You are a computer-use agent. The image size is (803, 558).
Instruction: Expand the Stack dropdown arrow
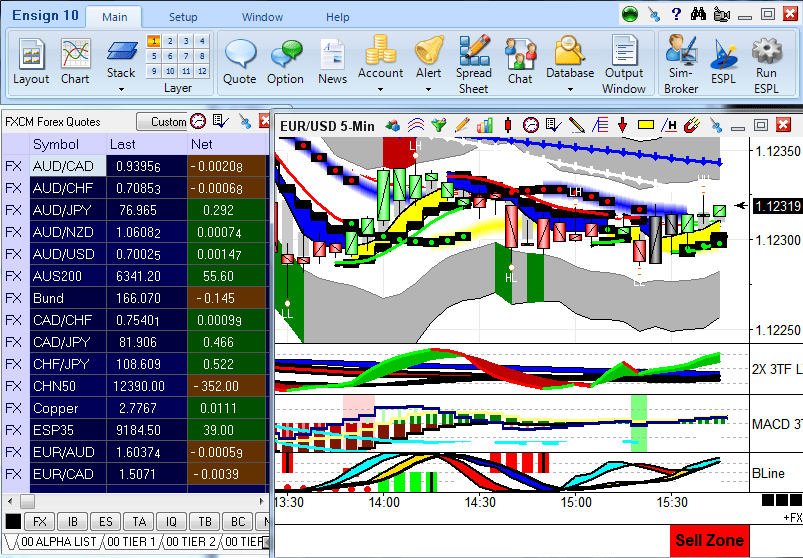click(121, 90)
